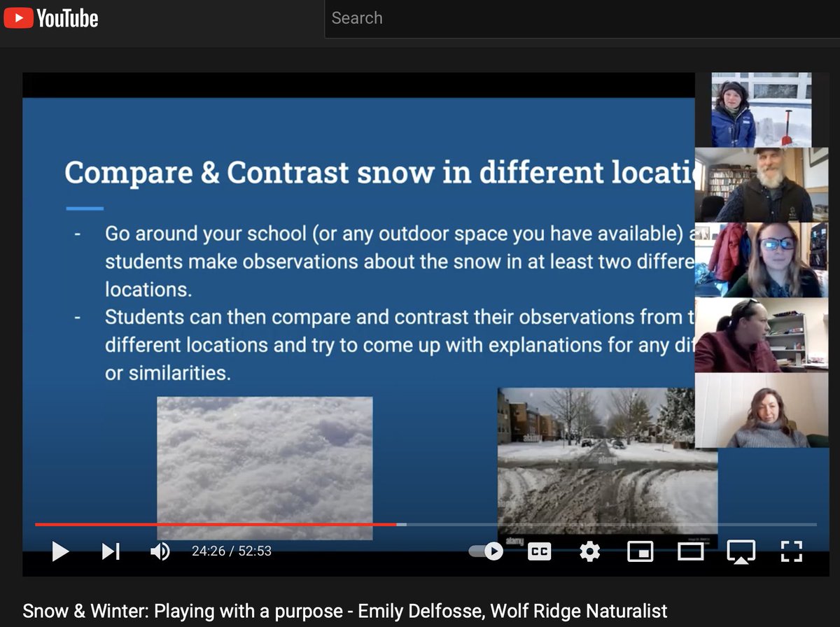Switch to theater mode
This screenshot has width=840, height=627.
pyautogui.click(x=690, y=551)
